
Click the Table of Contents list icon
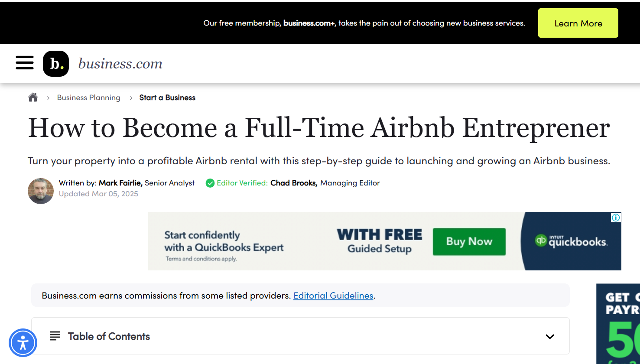coord(55,336)
